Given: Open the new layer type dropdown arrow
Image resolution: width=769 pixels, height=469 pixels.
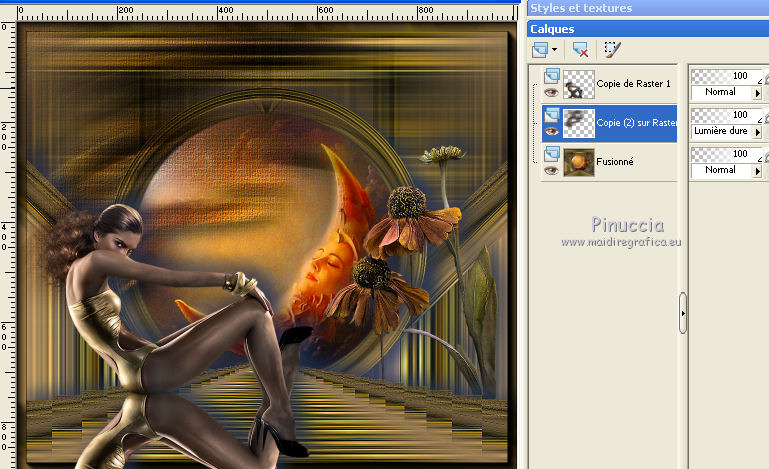Looking at the screenshot, I should coord(554,50).
